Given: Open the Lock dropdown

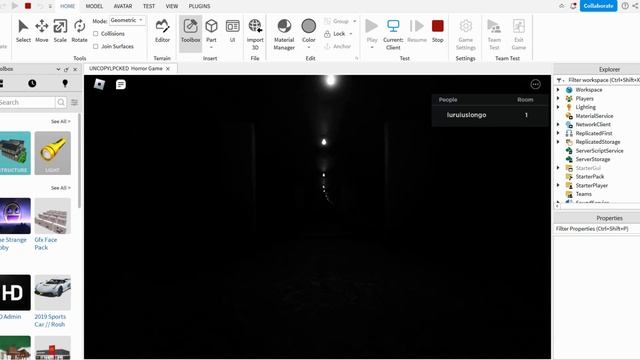Looking at the screenshot, I should 351,34.
